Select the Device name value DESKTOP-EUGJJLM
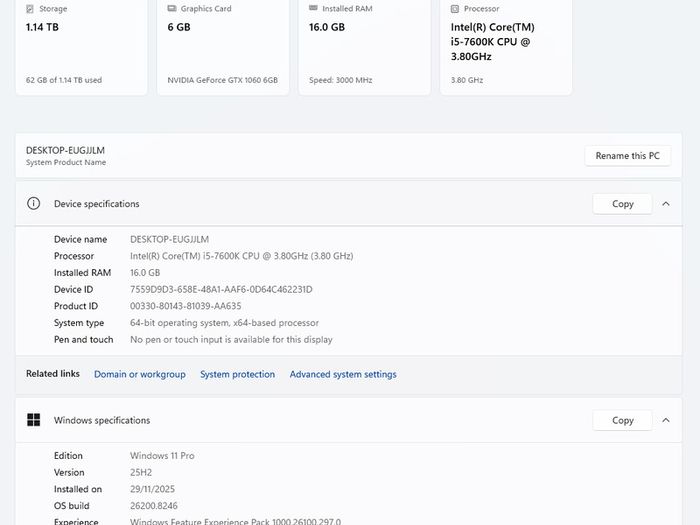Image resolution: width=700 pixels, height=525 pixels. 169,239
